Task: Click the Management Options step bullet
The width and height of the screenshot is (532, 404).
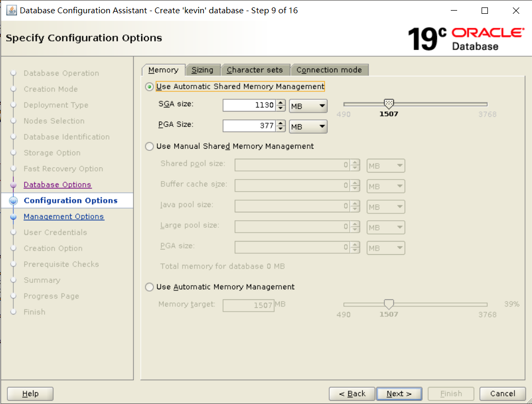Action: click(14, 217)
